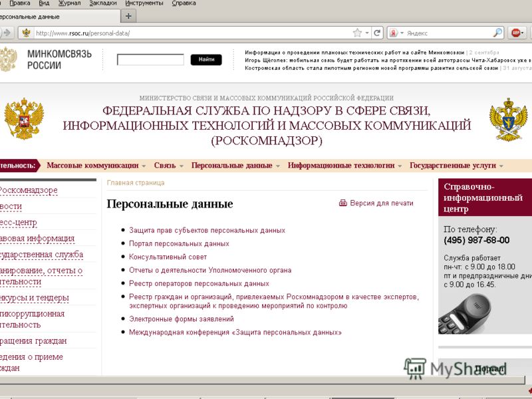Open sidebar Обращения граждан link

click(x=33, y=340)
